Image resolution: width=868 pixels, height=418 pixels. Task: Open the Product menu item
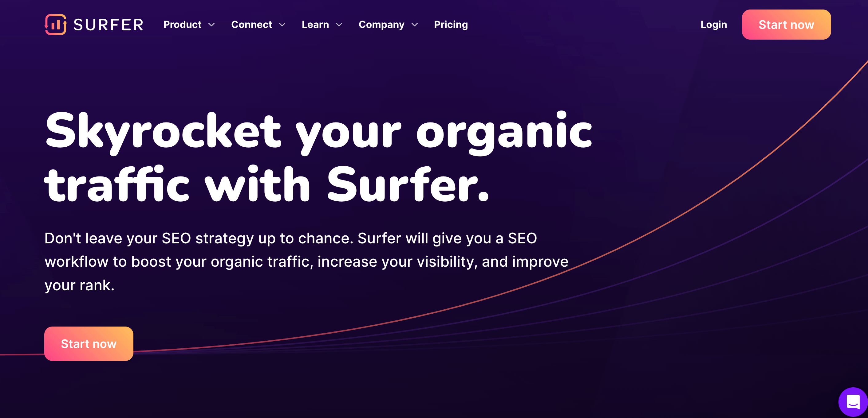coord(188,24)
